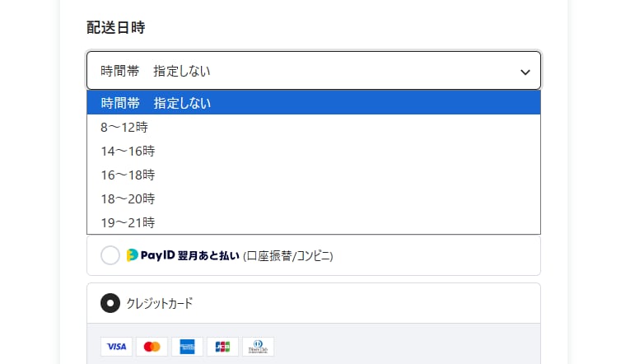This screenshot has width=630, height=364.
Task: Click the American Express card logo
Action: coord(187,347)
